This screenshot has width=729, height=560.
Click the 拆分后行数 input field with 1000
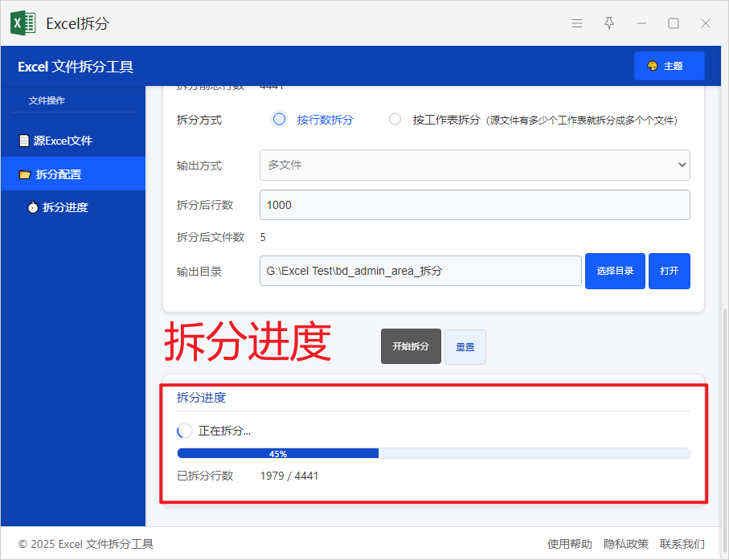tap(475, 205)
